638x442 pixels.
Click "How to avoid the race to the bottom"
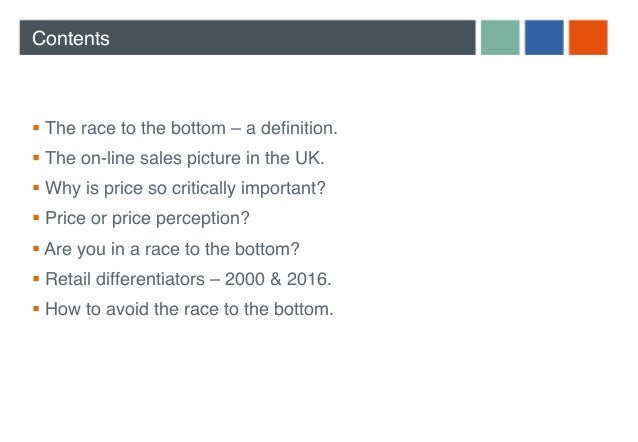tap(189, 309)
